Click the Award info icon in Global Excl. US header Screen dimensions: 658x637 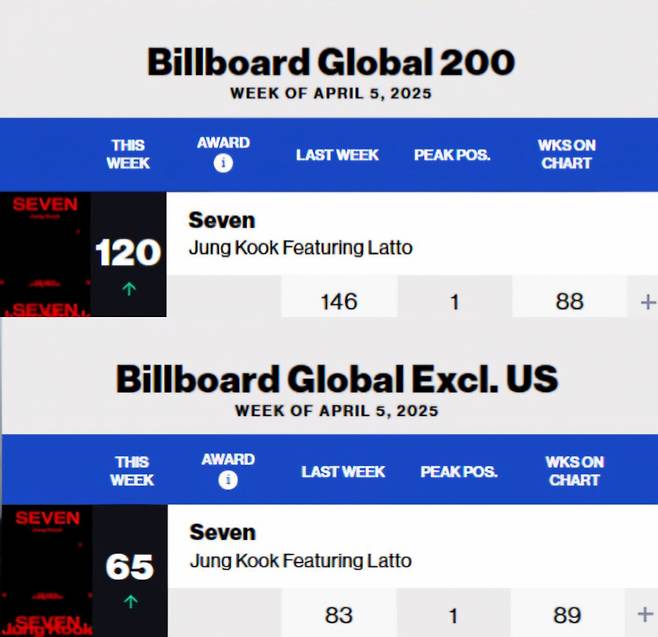pos(228,480)
